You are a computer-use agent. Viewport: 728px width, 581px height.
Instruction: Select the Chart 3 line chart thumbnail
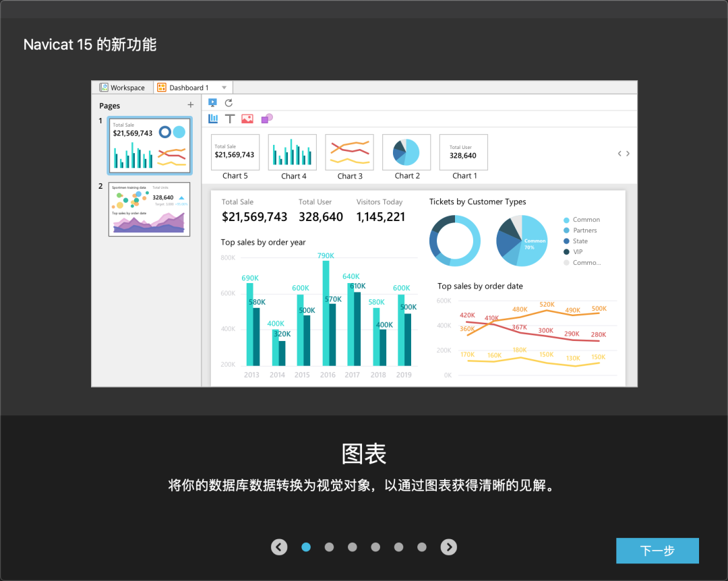350,152
